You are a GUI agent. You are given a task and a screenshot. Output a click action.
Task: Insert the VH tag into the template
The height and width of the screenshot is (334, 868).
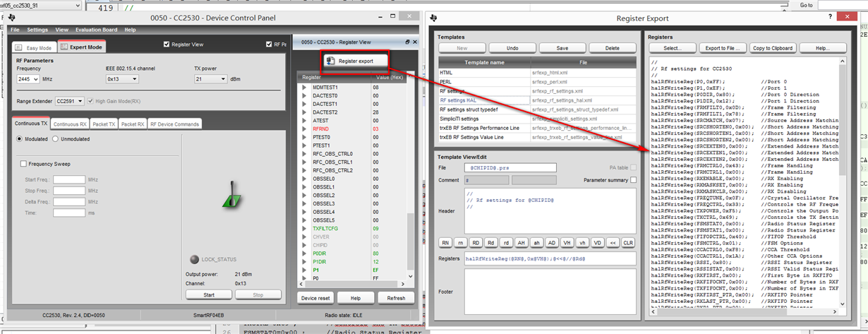[567, 242]
